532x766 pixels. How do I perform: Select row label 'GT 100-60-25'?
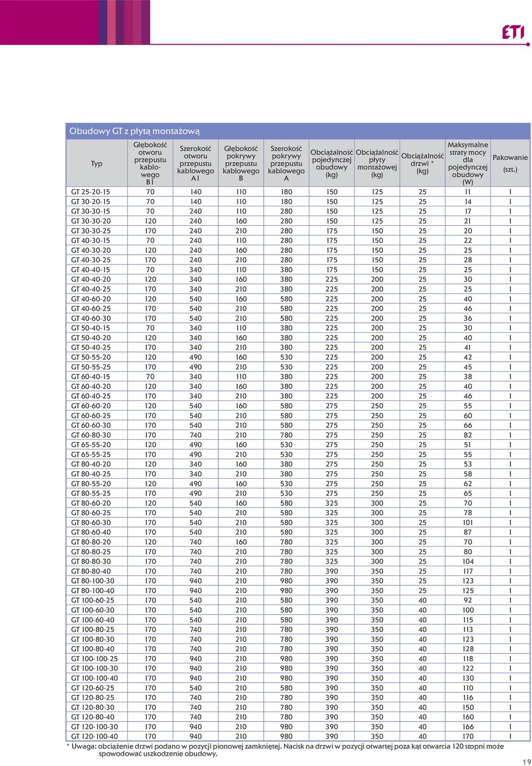click(93, 600)
